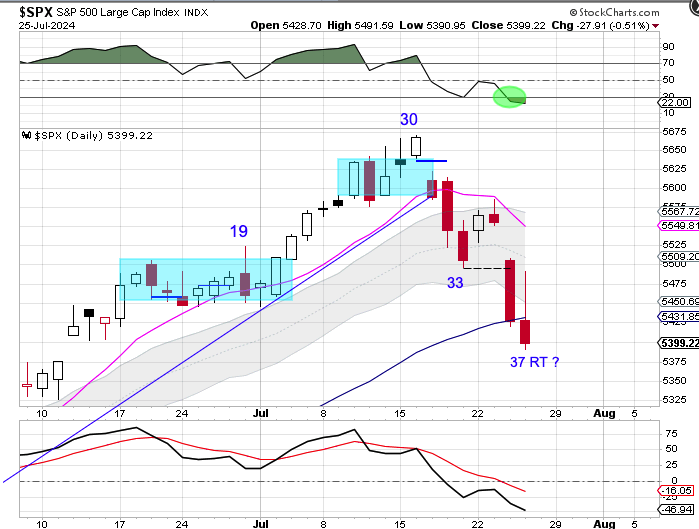699x529 pixels.
Task: Click the red -16.05 indicator value tag
Action: tap(676, 491)
